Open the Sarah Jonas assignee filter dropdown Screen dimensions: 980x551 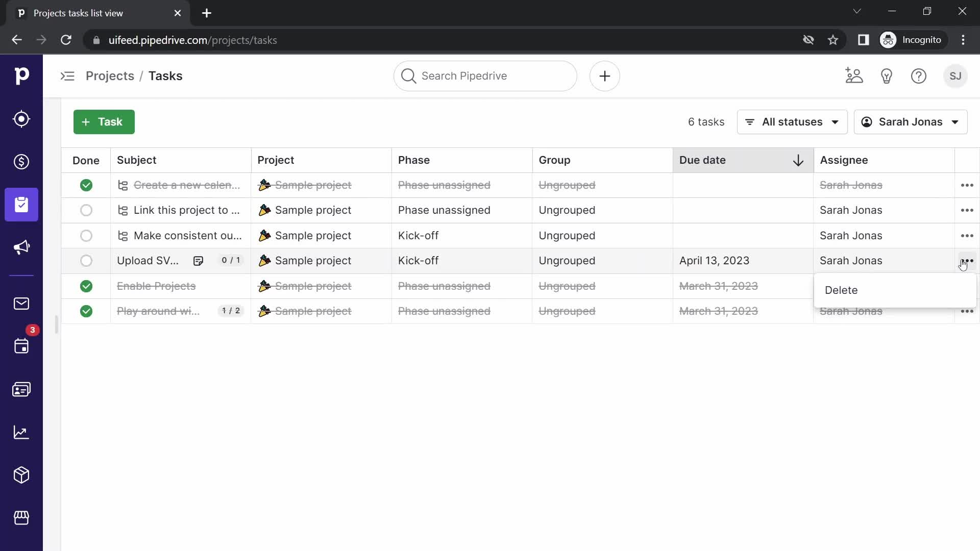coord(911,122)
